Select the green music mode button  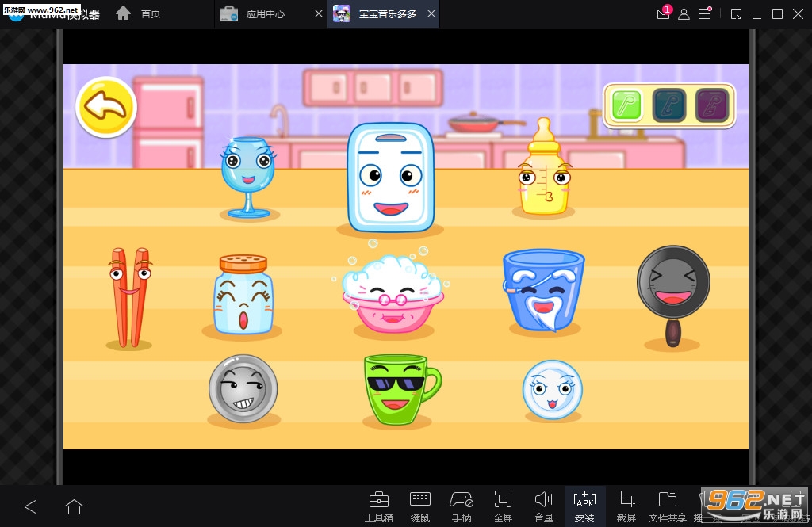pos(626,105)
